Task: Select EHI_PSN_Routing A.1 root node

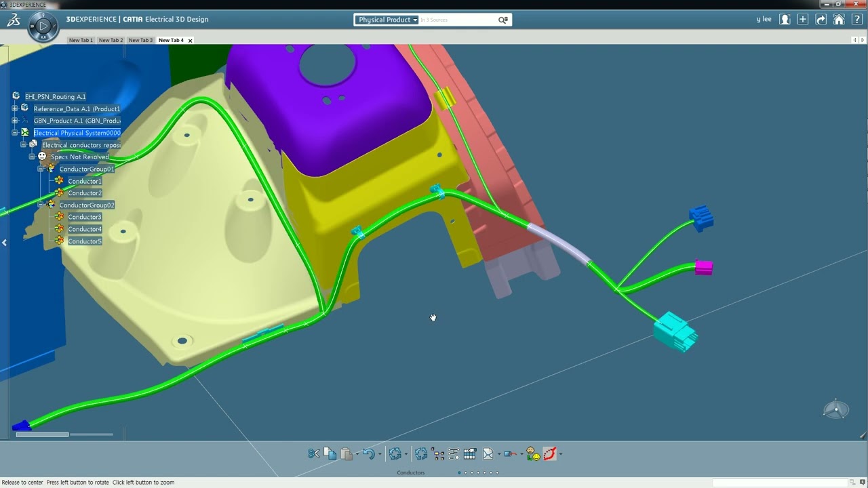Action: pos(55,96)
